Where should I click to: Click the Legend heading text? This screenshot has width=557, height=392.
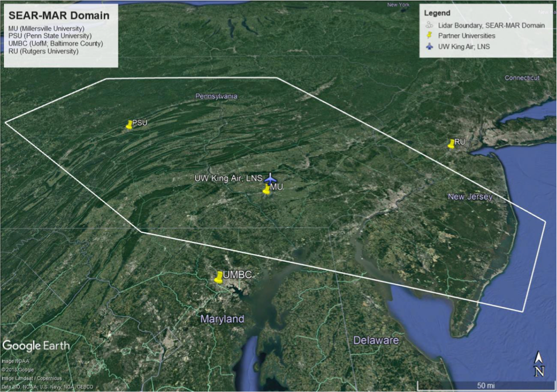click(x=437, y=13)
